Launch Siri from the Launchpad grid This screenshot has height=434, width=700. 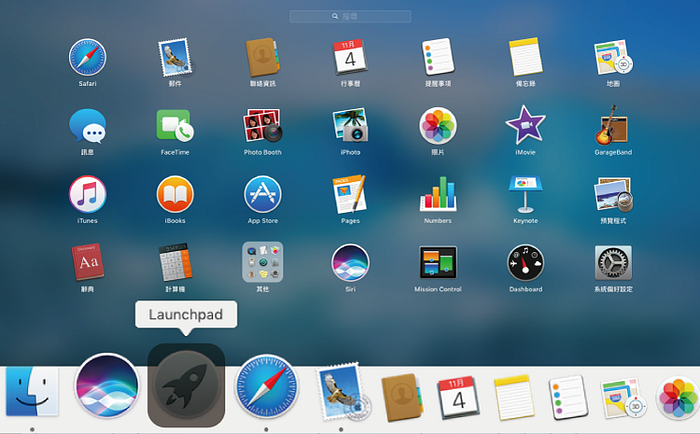point(350,263)
